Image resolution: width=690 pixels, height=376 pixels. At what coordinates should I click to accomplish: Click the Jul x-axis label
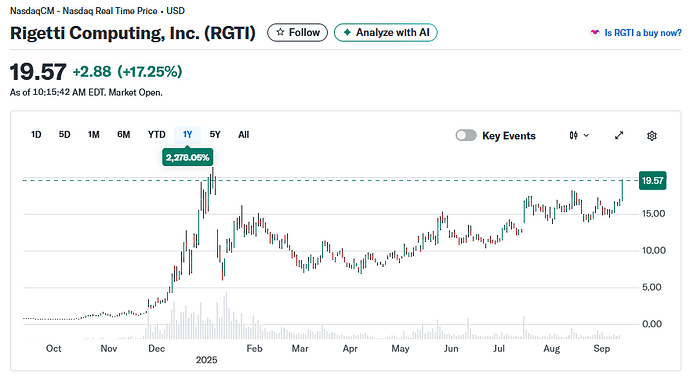(x=499, y=349)
